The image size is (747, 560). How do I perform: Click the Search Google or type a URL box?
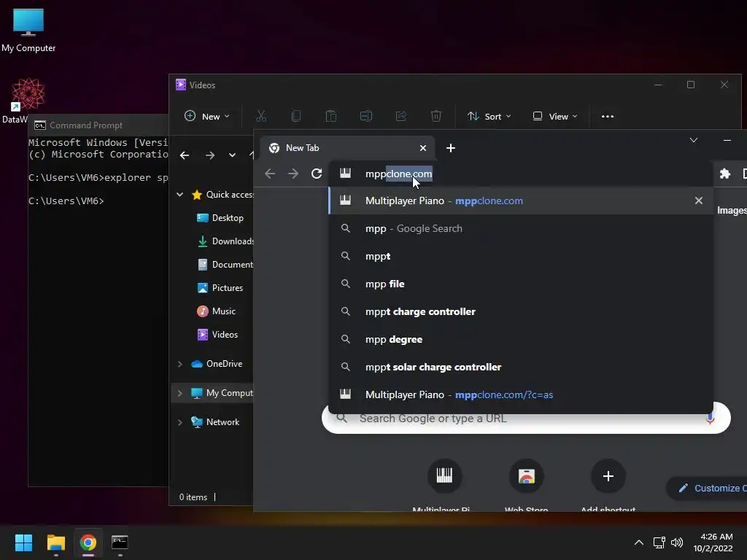pos(526,418)
